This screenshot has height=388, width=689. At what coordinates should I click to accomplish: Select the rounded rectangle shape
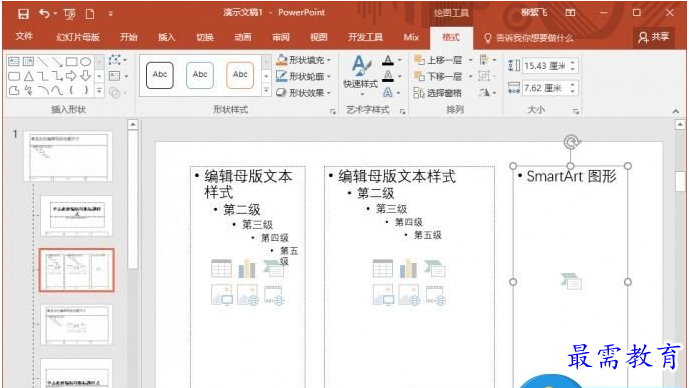pos(14,76)
